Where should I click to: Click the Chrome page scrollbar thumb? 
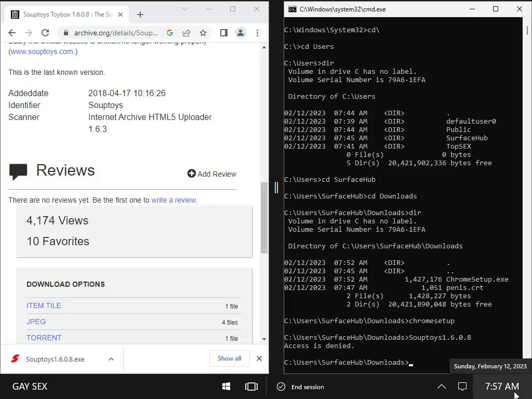click(x=264, y=218)
